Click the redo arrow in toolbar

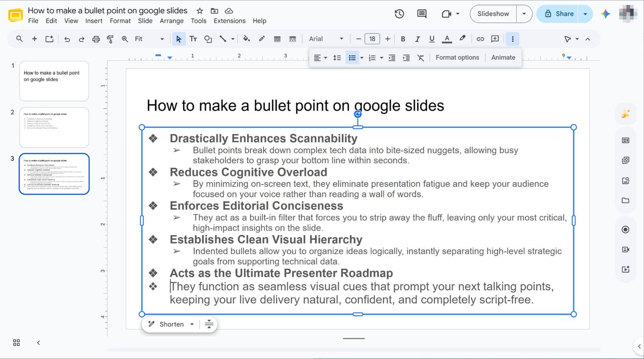(81, 39)
